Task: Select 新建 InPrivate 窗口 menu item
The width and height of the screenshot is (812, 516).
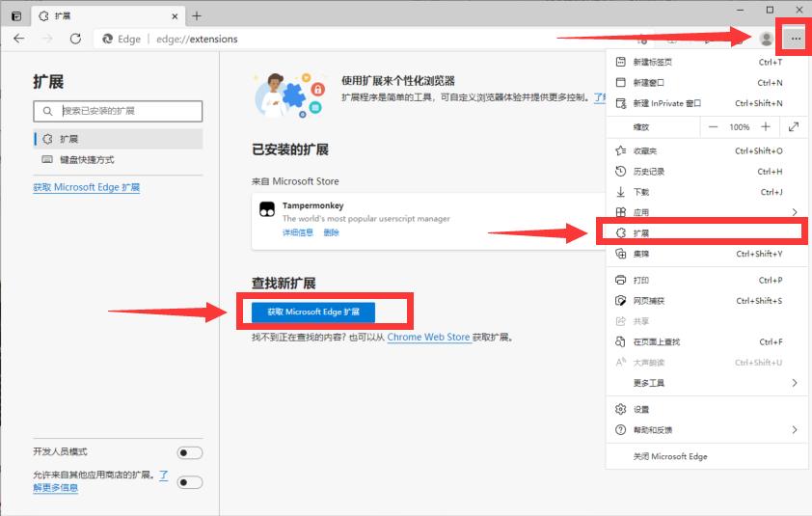Action: [707, 103]
